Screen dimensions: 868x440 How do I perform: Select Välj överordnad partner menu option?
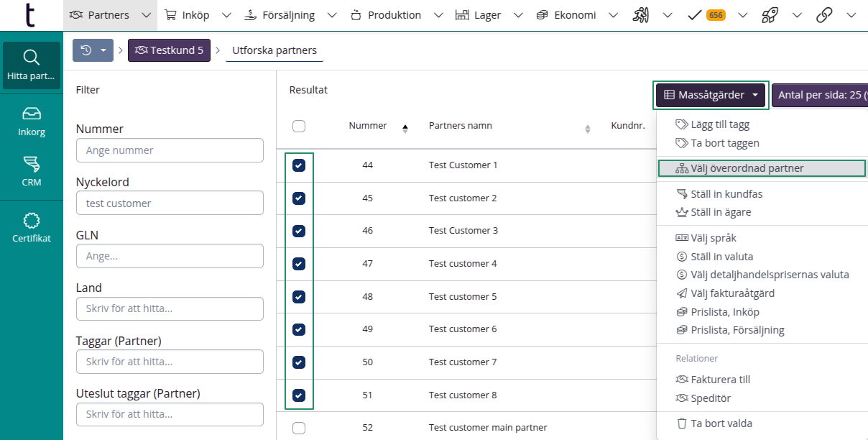[747, 168]
